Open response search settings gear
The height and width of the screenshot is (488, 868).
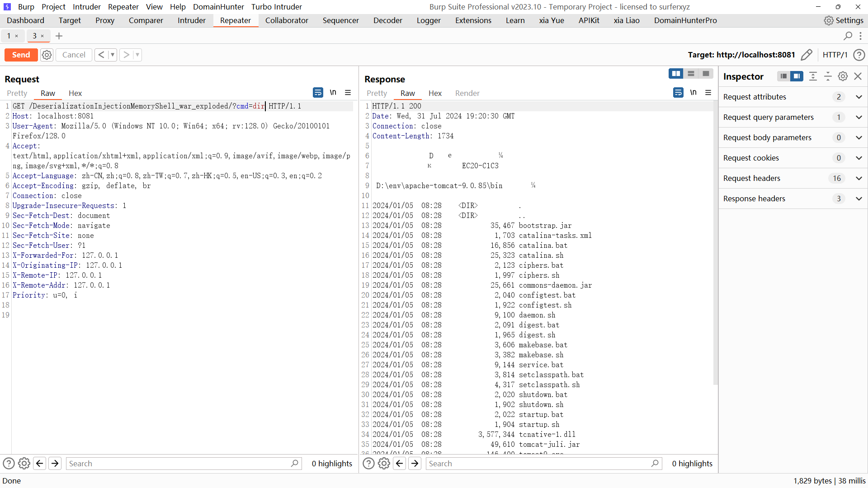[x=384, y=464]
